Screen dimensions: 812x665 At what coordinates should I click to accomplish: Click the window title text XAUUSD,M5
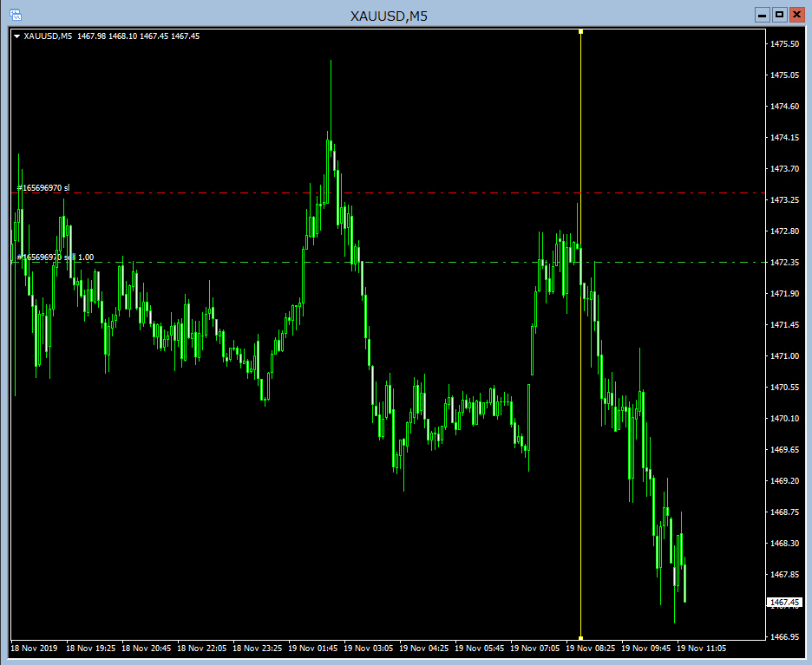pyautogui.click(x=389, y=16)
